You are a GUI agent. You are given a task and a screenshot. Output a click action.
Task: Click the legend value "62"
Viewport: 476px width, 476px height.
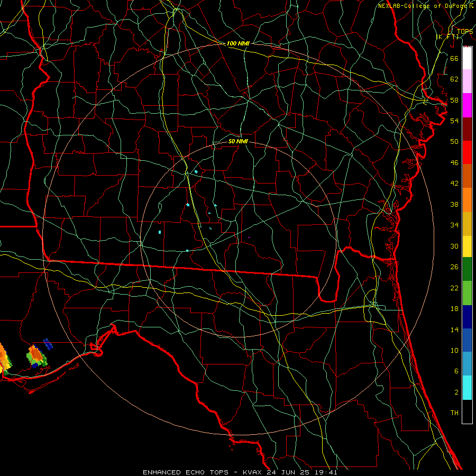click(454, 79)
